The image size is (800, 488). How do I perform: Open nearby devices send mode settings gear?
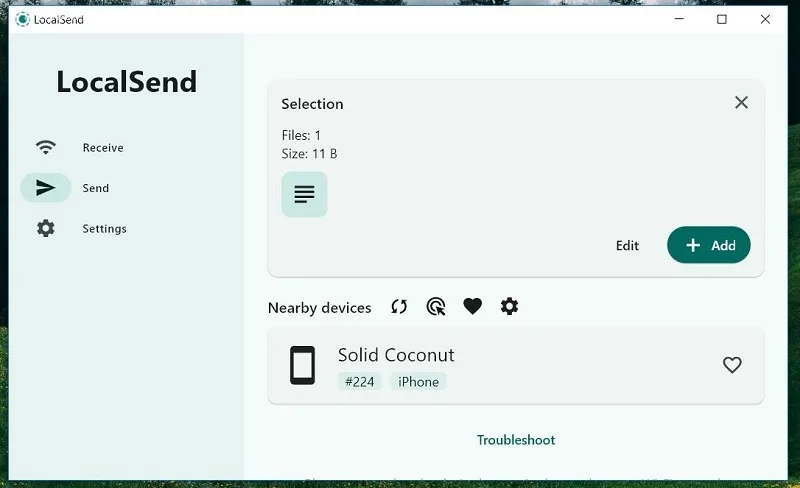pos(509,306)
